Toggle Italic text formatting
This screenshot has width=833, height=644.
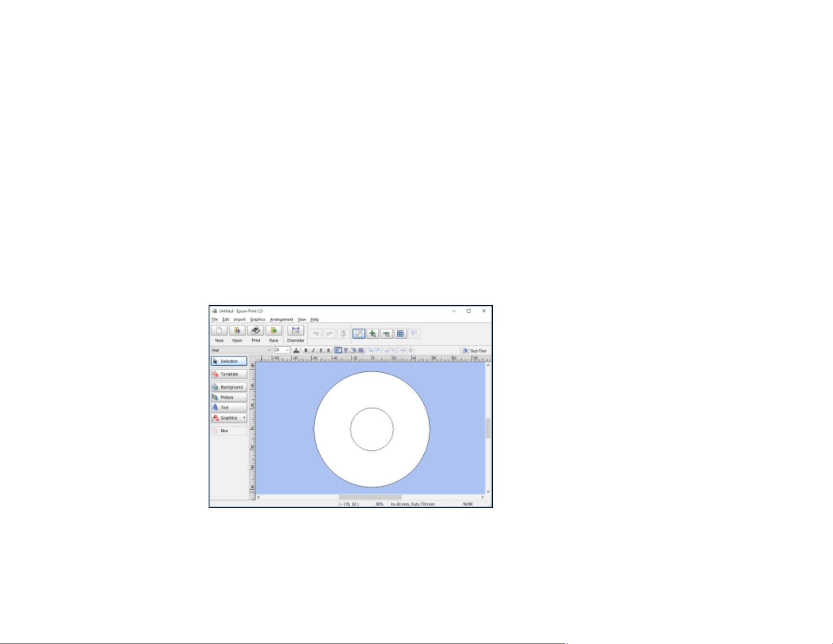[313, 350]
